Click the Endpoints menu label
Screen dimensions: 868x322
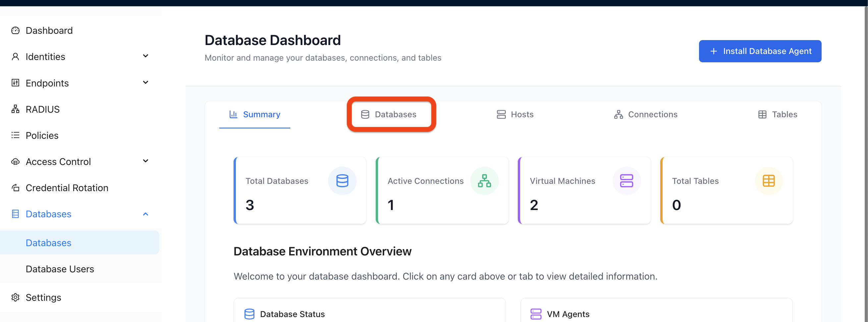click(x=47, y=83)
